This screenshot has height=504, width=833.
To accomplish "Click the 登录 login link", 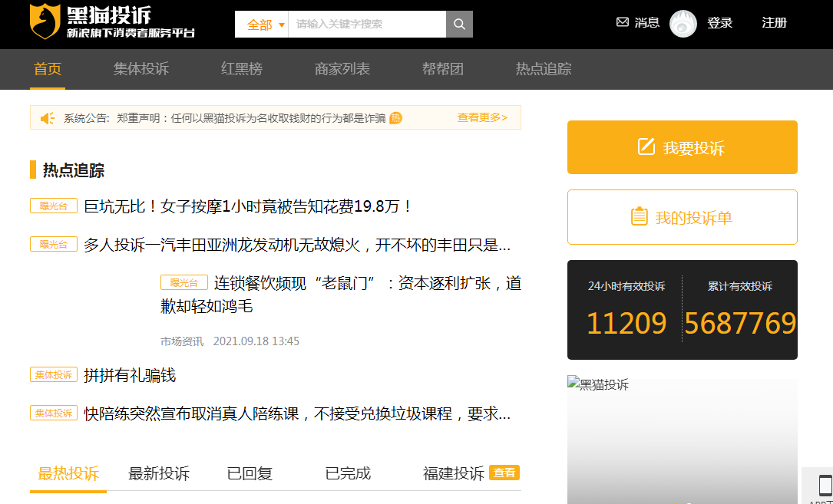I will (719, 23).
